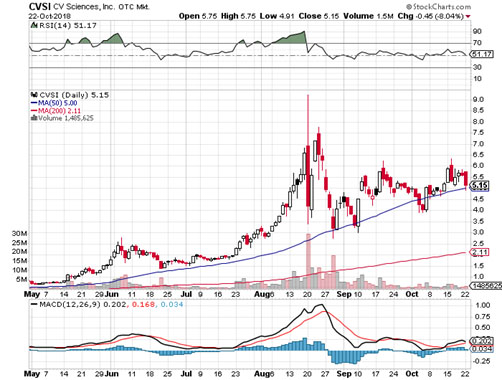502x380 pixels.
Task: Click the Open 5.75 value
Action: tap(198, 16)
